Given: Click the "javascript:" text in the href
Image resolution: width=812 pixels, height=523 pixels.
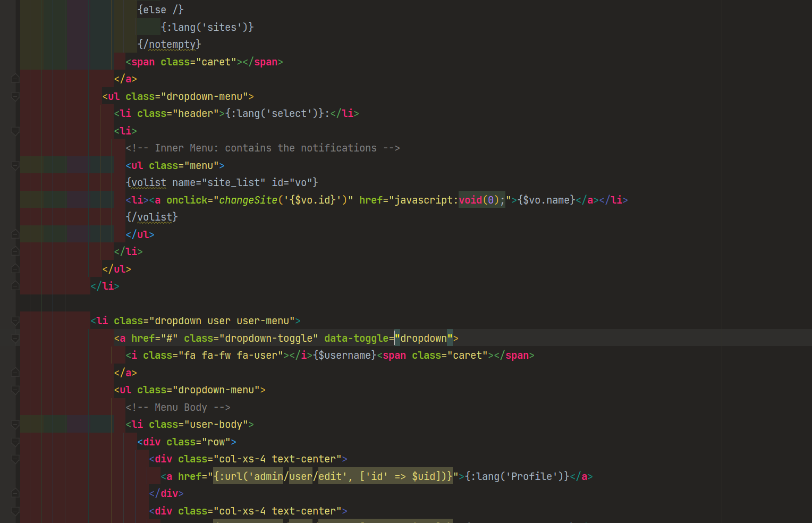Looking at the screenshot, I should (x=427, y=200).
